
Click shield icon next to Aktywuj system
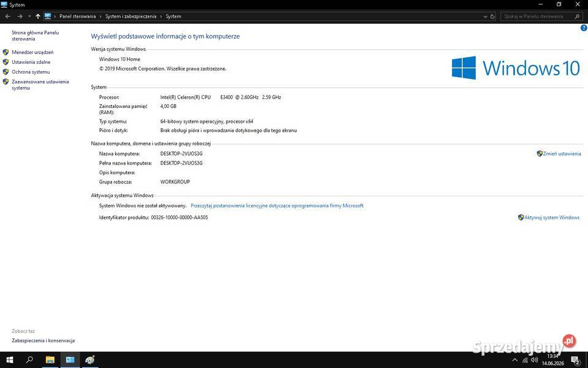pyautogui.click(x=521, y=217)
